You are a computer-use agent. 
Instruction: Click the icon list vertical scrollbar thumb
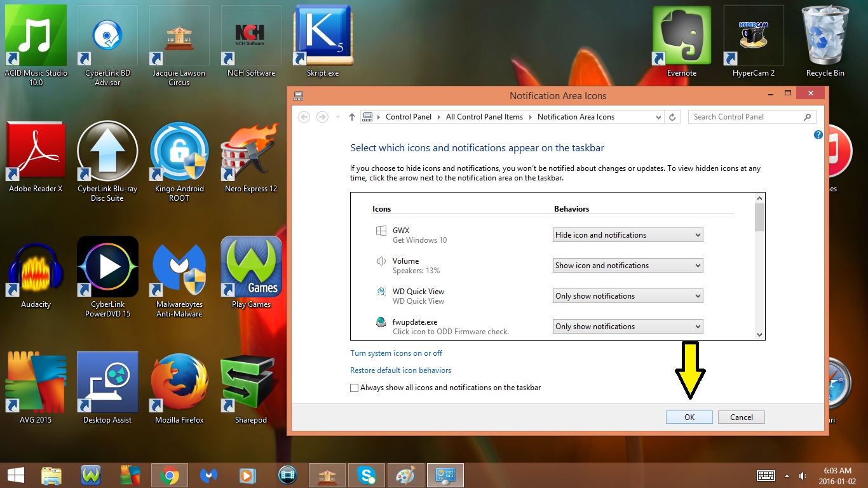click(x=759, y=217)
